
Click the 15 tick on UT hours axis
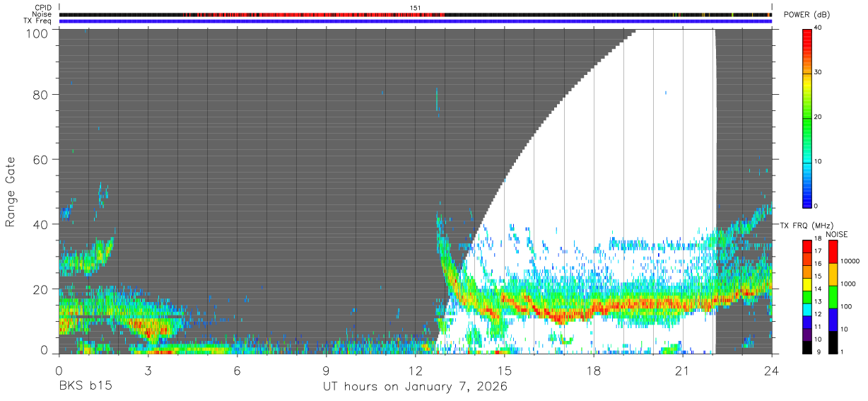(505, 371)
